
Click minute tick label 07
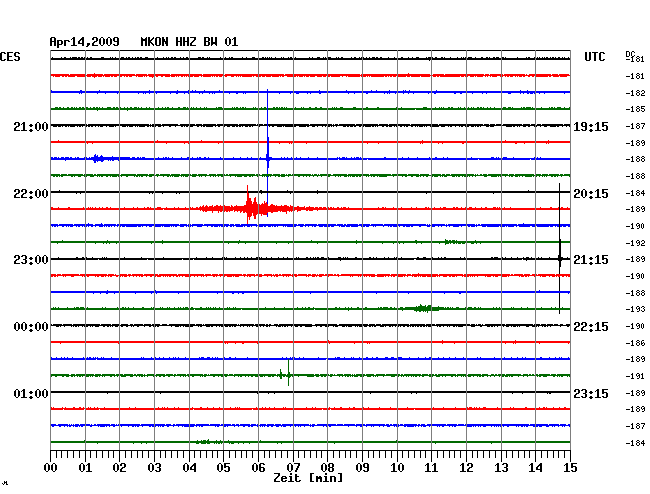point(293,468)
